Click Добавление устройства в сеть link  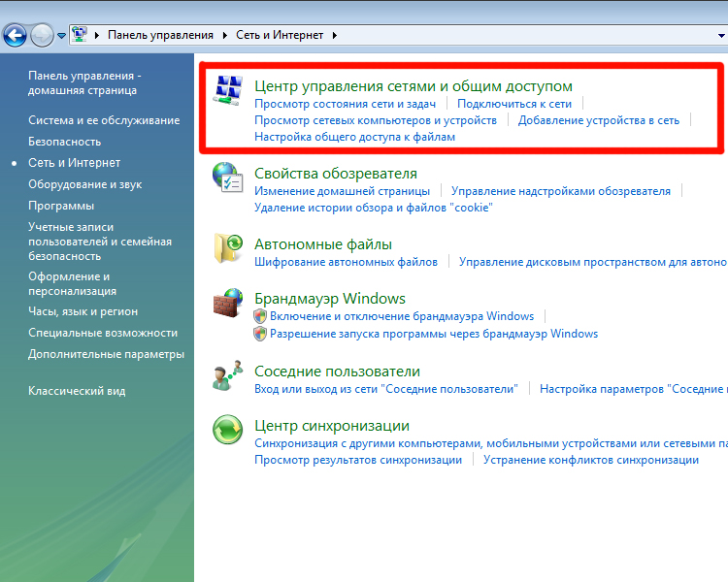[x=599, y=120]
